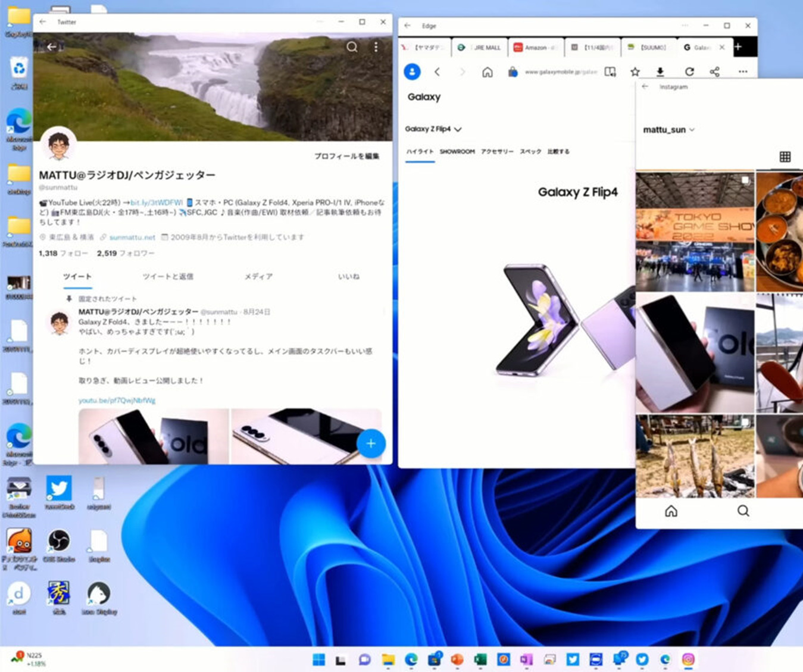Viewport: 803px width, 672px height.
Task: Click back arrow in Instagram title bar
Action: (x=645, y=86)
